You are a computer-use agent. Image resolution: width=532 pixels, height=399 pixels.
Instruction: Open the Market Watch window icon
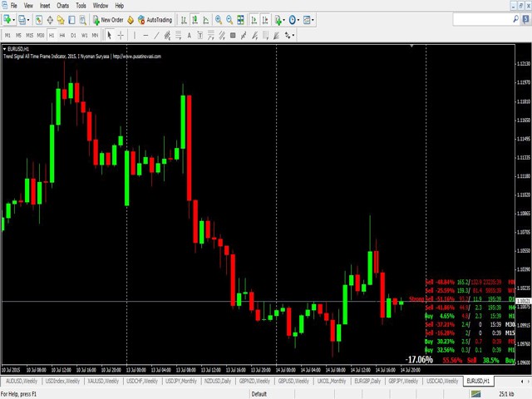tap(40, 19)
